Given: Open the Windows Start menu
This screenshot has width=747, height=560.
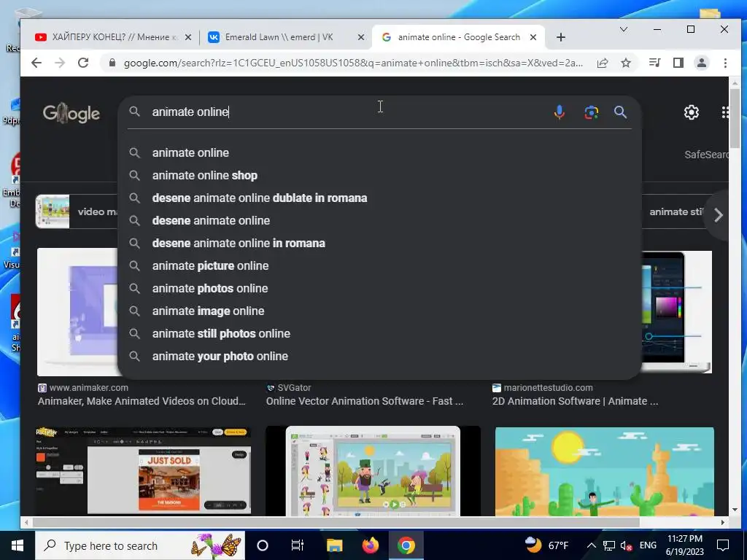Looking at the screenshot, I should 18,545.
